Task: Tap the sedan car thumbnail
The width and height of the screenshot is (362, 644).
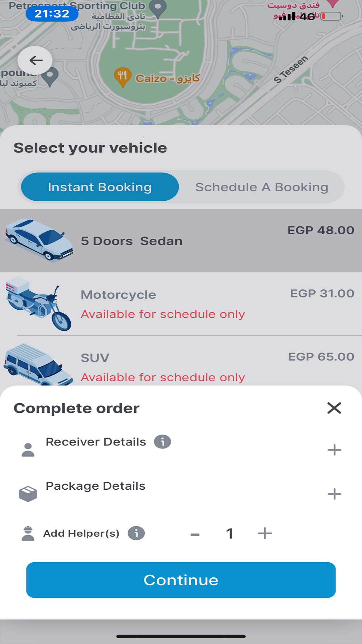Action: tap(39, 240)
